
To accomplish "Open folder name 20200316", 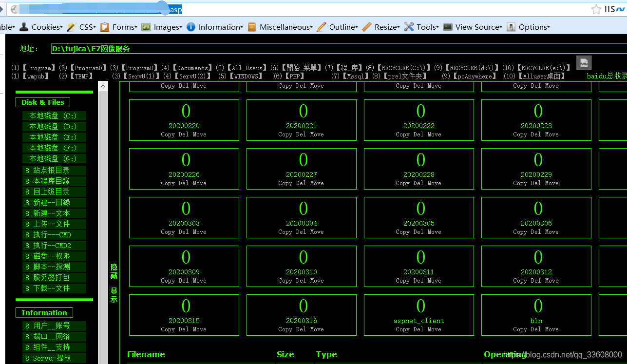I will [302, 321].
